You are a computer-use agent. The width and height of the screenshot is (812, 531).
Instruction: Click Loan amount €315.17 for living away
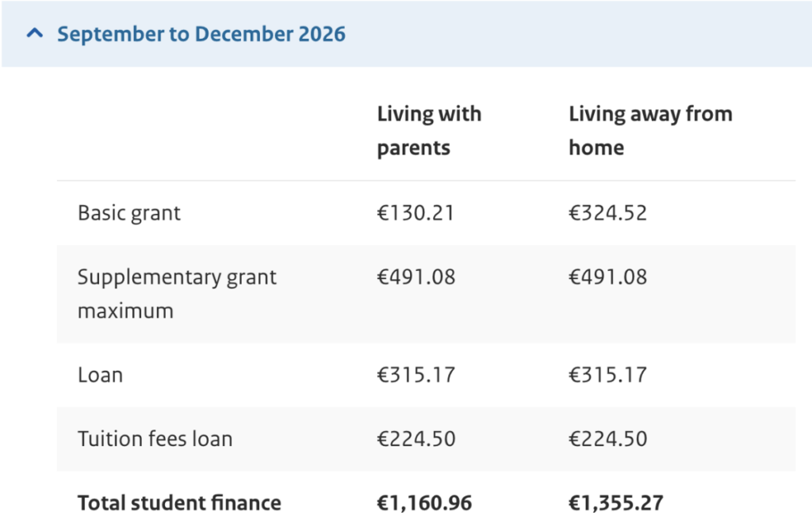607,374
